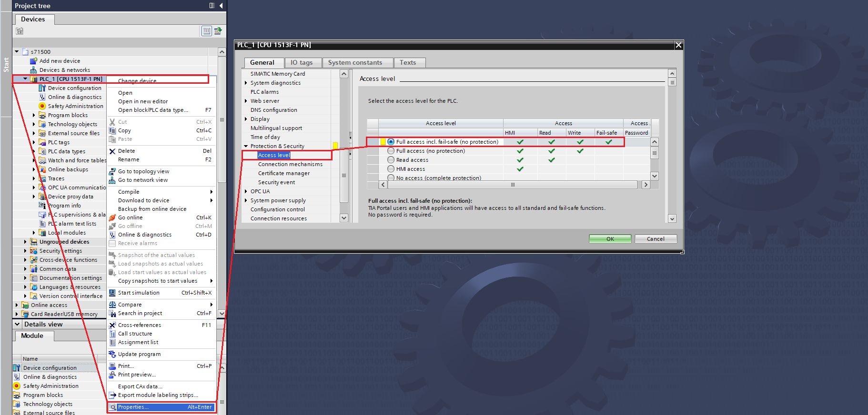868x415 pixels.
Task: Choose Compile from the context menu
Action: click(x=162, y=192)
